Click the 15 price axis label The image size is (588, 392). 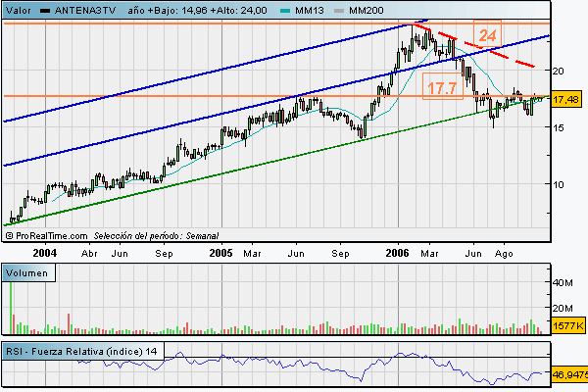coord(558,128)
